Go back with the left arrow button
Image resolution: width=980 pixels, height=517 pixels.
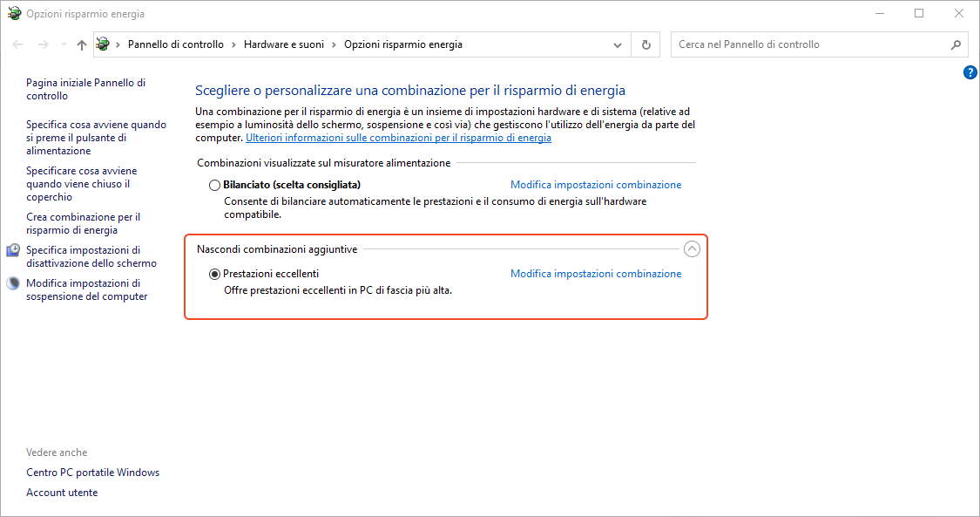(x=18, y=44)
